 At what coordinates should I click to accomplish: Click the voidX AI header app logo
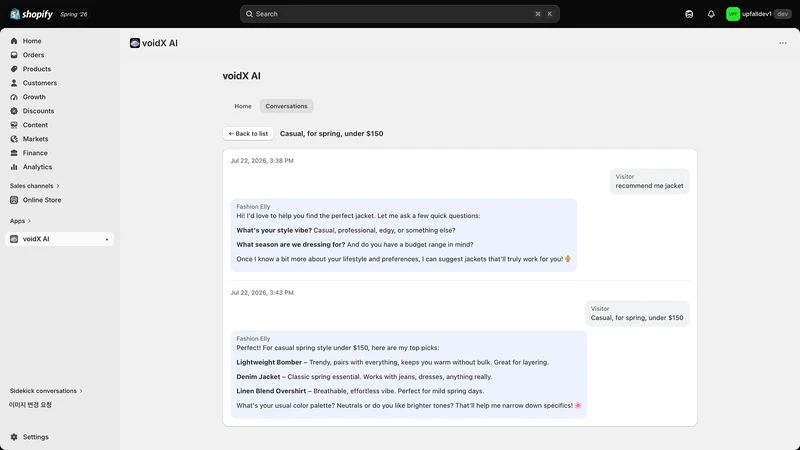(x=135, y=43)
